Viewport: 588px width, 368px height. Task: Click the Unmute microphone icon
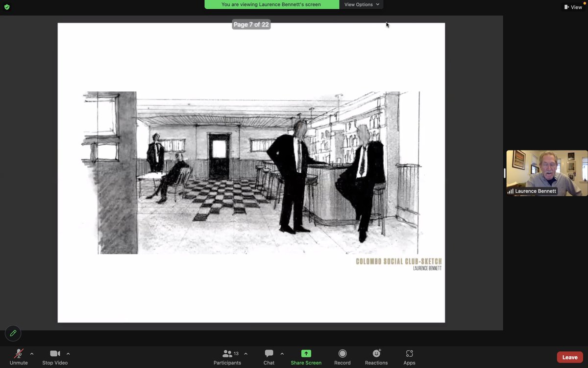19,354
